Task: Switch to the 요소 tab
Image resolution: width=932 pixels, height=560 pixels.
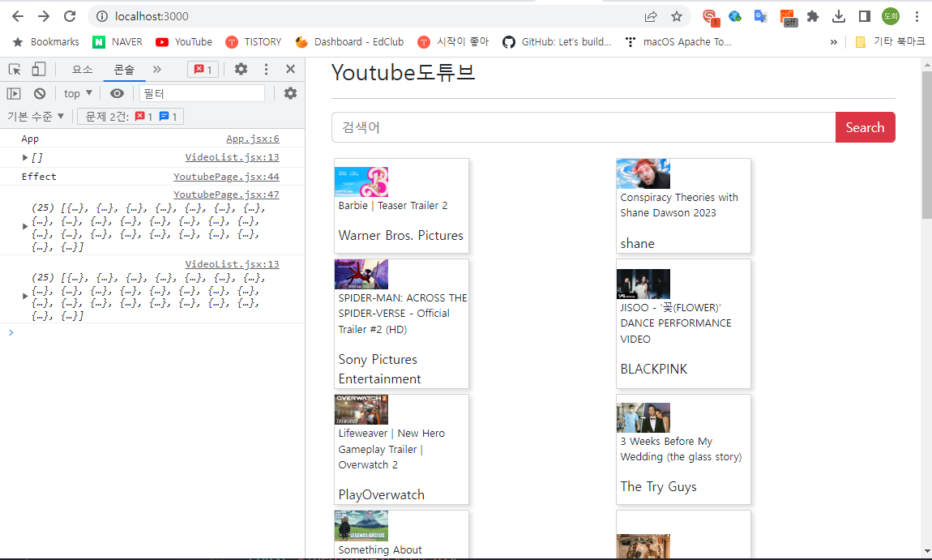Action: (x=82, y=70)
